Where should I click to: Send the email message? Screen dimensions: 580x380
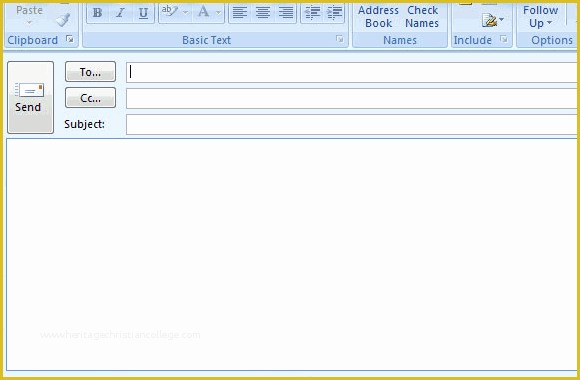pyautogui.click(x=30, y=97)
